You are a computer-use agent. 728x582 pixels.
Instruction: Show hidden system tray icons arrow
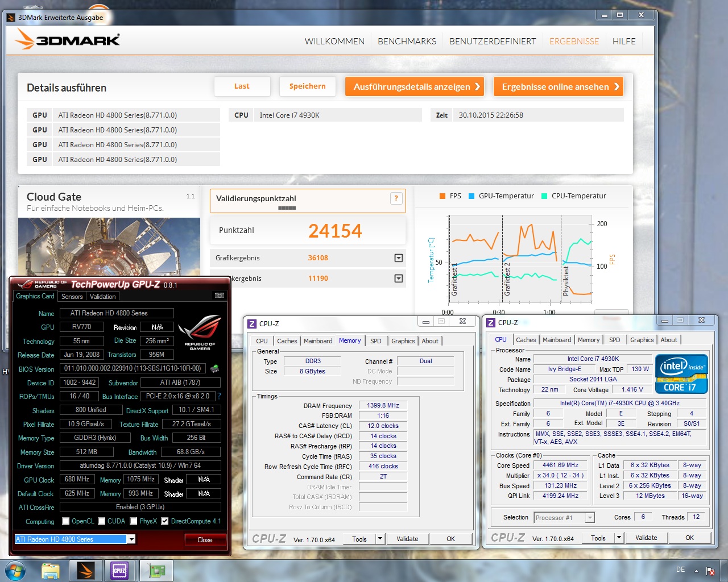pos(696,571)
